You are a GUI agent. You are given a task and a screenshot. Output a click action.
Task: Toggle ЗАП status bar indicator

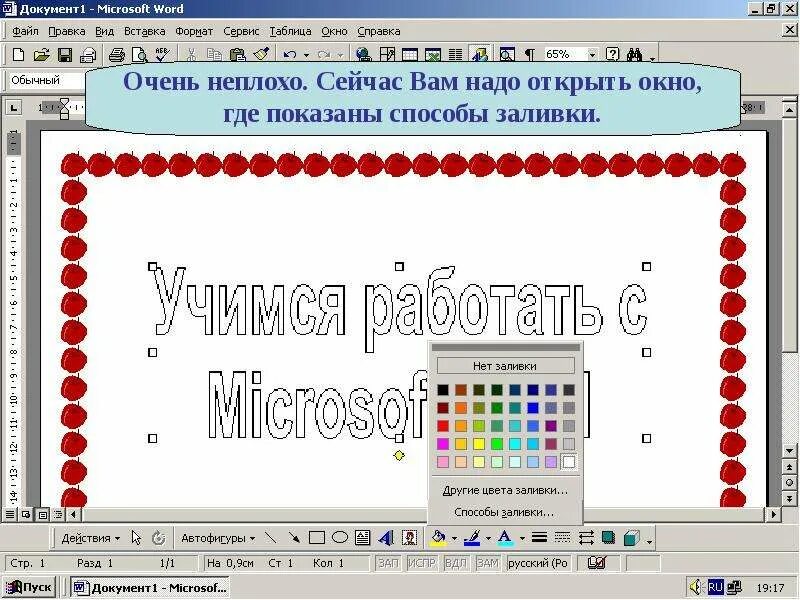(x=388, y=563)
